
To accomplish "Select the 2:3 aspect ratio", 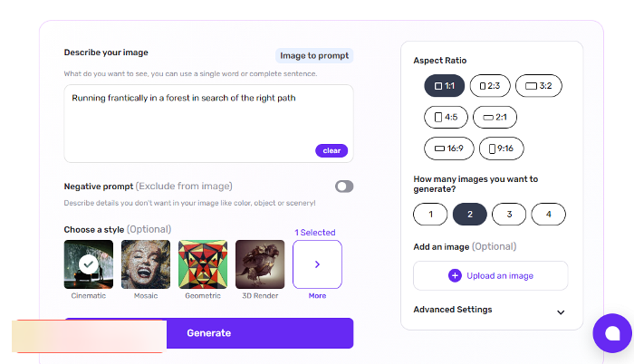I will (x=489, y=86).
